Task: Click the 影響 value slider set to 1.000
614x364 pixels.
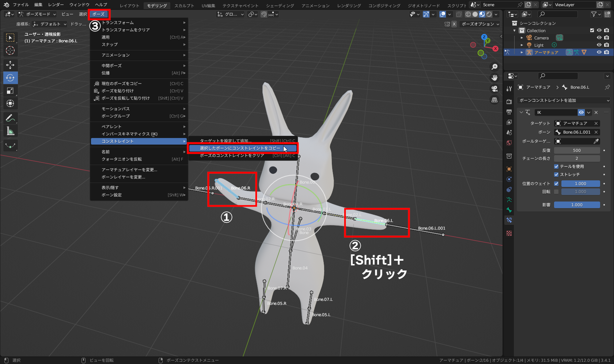Action: tap(577, 204)
